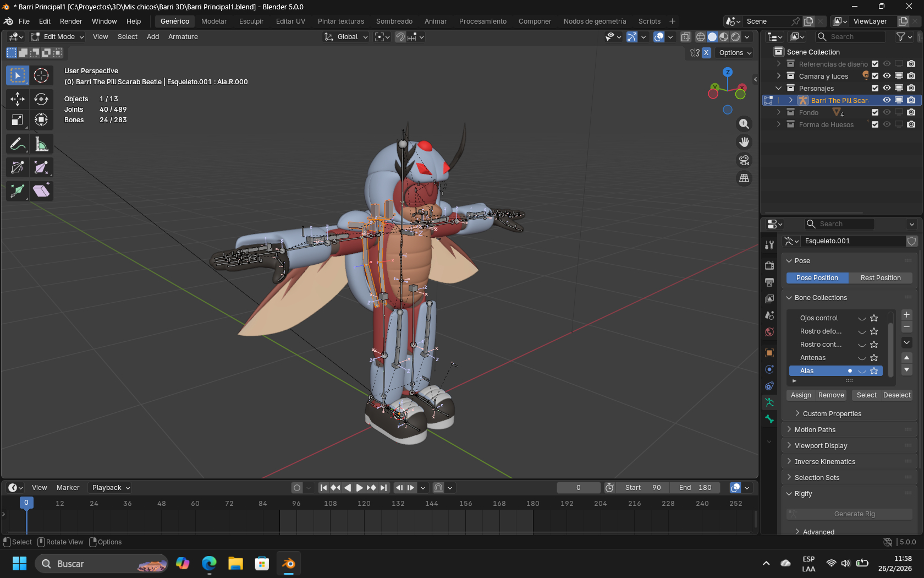The height and width of the screenshot is (578, 924).
Task: Activate the Cursor tool
Action: click(41, 75)
